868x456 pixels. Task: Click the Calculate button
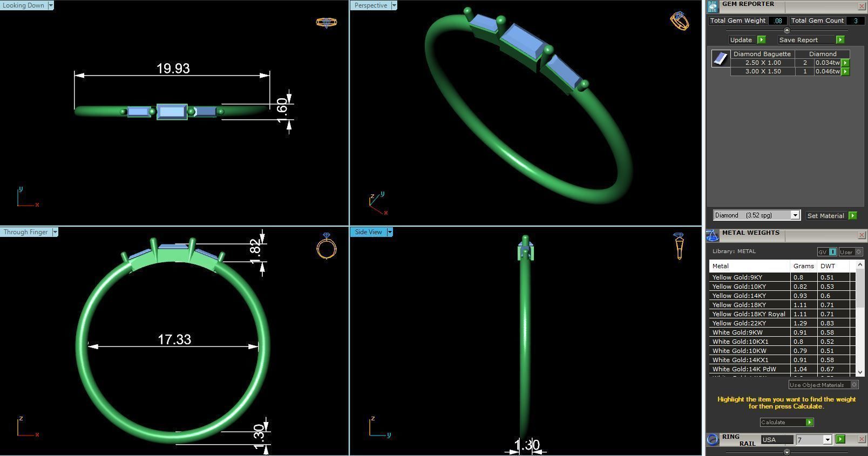[786, 422]
